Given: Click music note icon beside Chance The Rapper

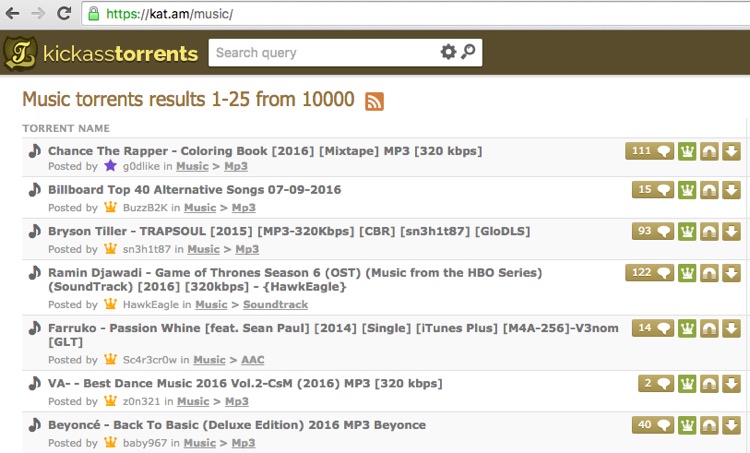Looking at the screenshot, I should coord(34,151).
